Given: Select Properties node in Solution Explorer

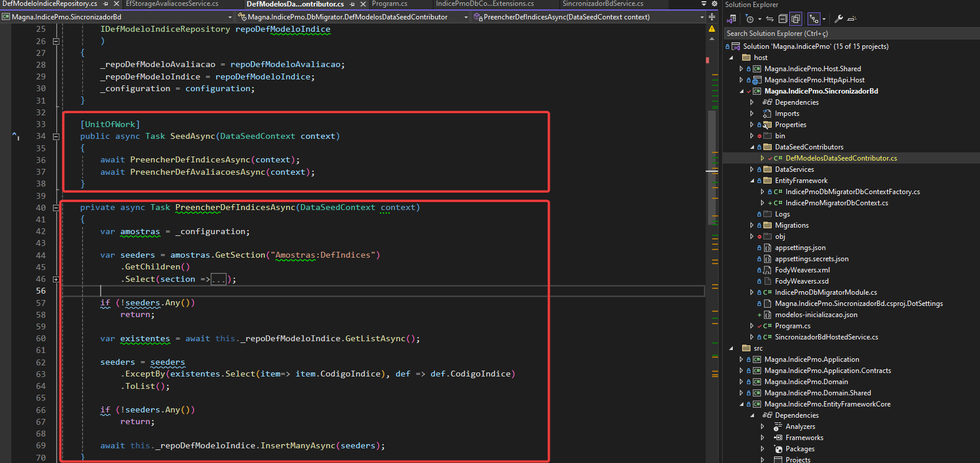Looking at the screenshot, I should coord(790,125).
